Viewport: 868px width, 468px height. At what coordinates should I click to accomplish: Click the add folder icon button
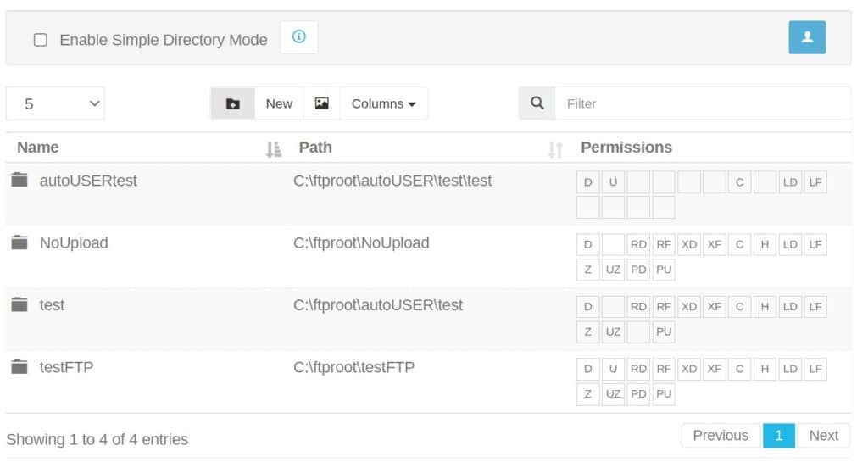[x=232, y=103]
